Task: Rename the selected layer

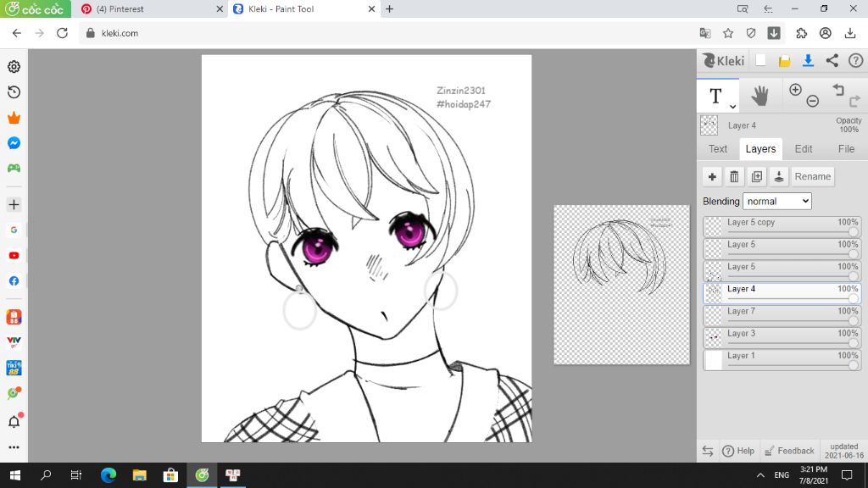Action: [813, 176]
